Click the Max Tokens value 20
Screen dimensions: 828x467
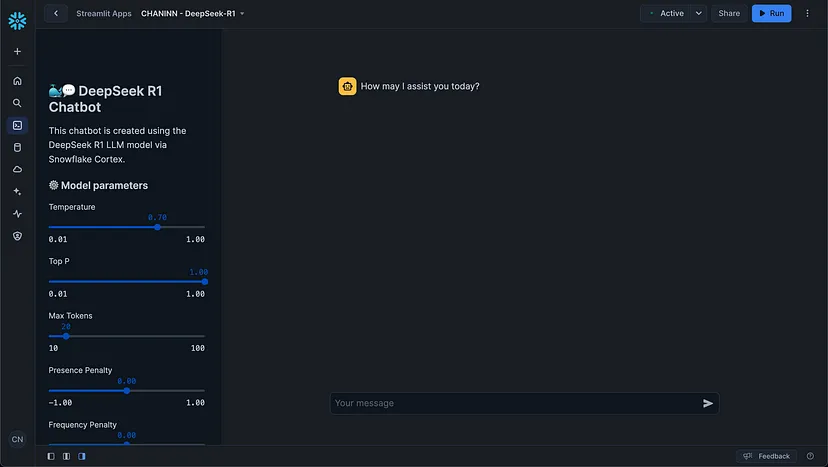click(66, 326)
